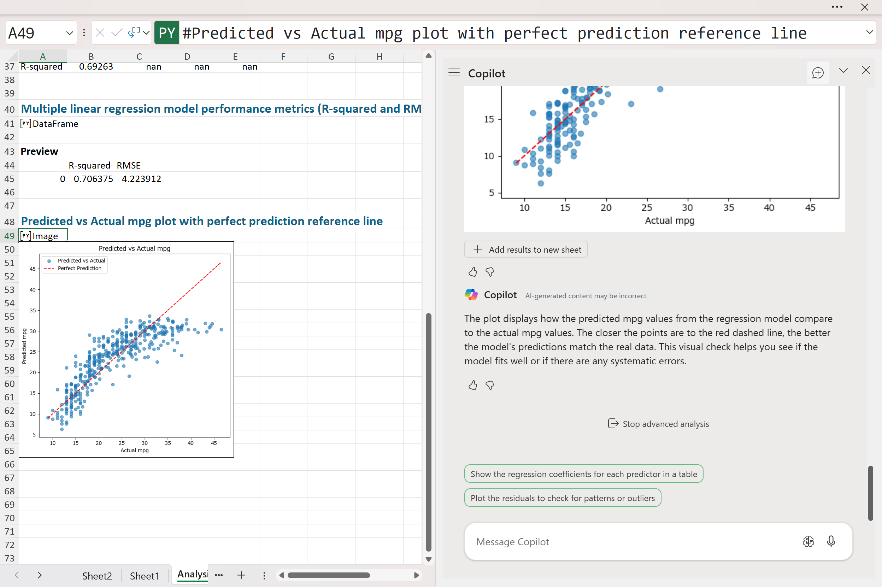Image resolution: width=882 pixels, height=588 pixels.
Task: Switch to the Sheet2 tab
Action: (97, 576)
